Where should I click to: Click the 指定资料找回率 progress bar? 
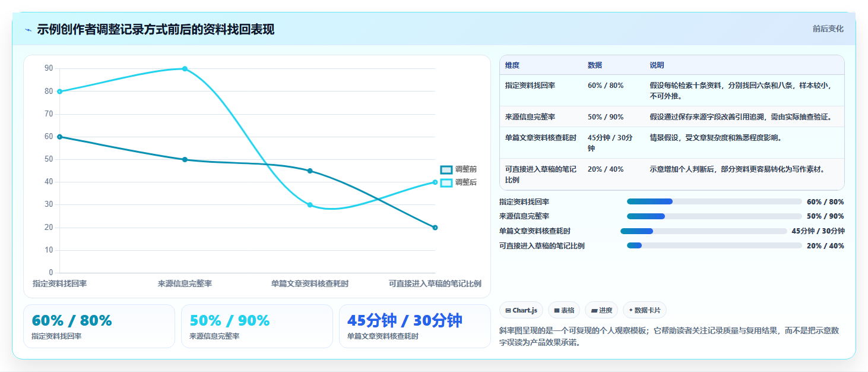(x=714, y=201)
